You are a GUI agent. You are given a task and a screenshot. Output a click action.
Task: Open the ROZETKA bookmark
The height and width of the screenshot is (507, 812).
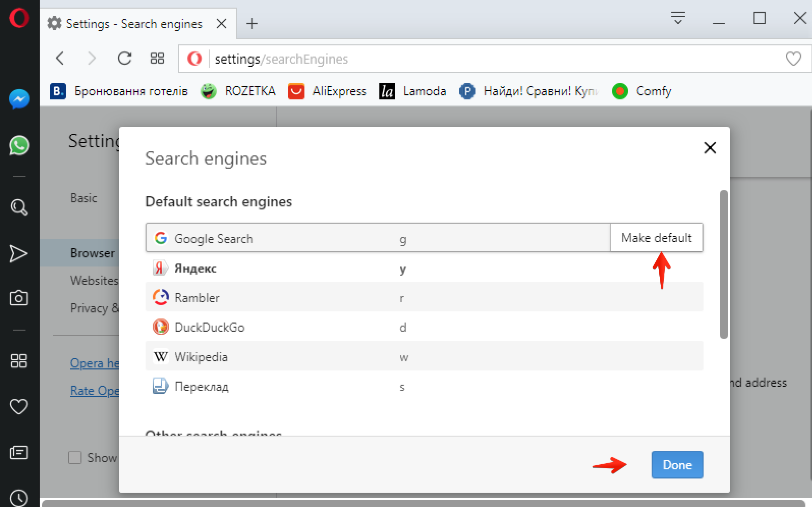(x=238, y=91)
